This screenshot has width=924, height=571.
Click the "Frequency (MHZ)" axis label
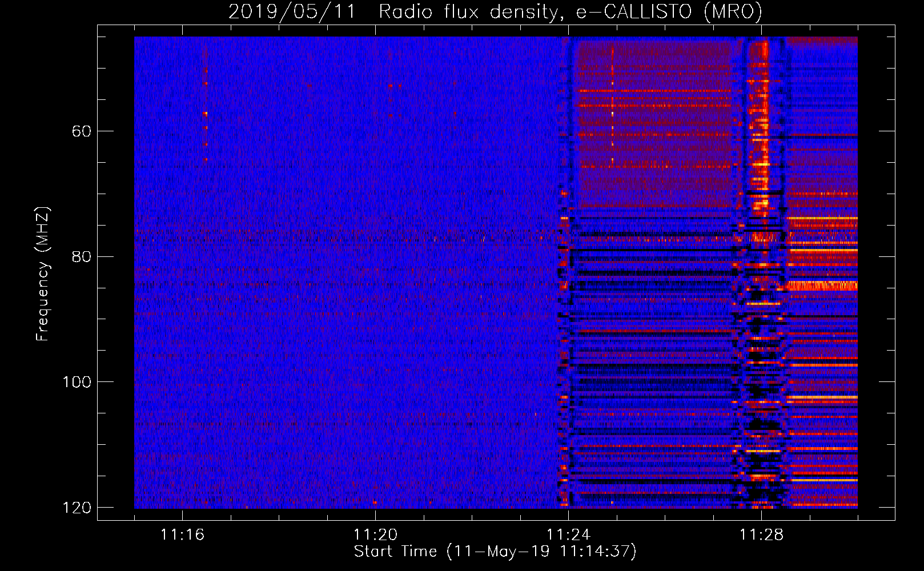(43, 274)
